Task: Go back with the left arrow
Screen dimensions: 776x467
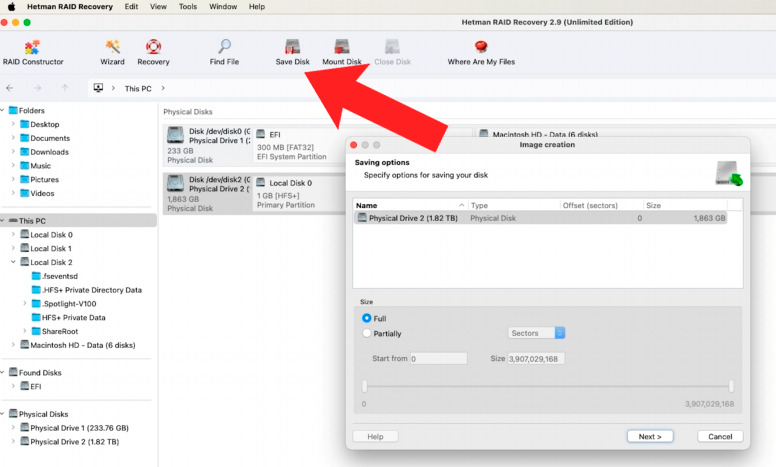Action: (x=10, y=88)
